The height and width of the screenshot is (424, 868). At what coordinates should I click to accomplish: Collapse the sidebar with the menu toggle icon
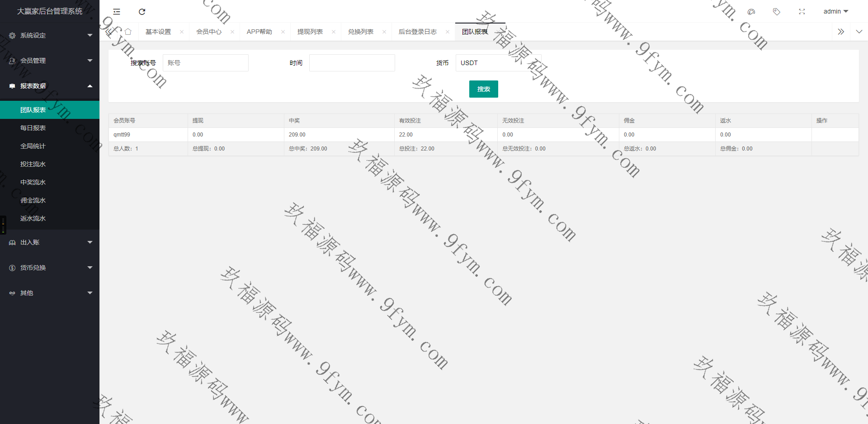tap(117, 12)
